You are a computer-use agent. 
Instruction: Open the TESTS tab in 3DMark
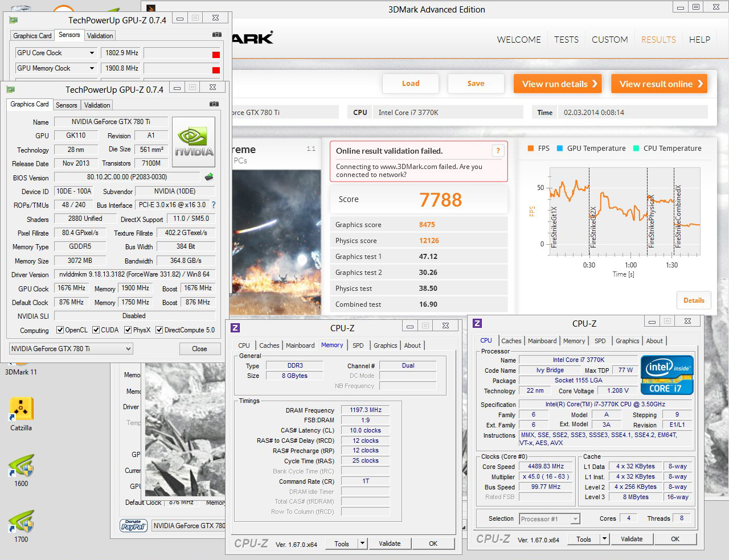[x=566, y=39]
